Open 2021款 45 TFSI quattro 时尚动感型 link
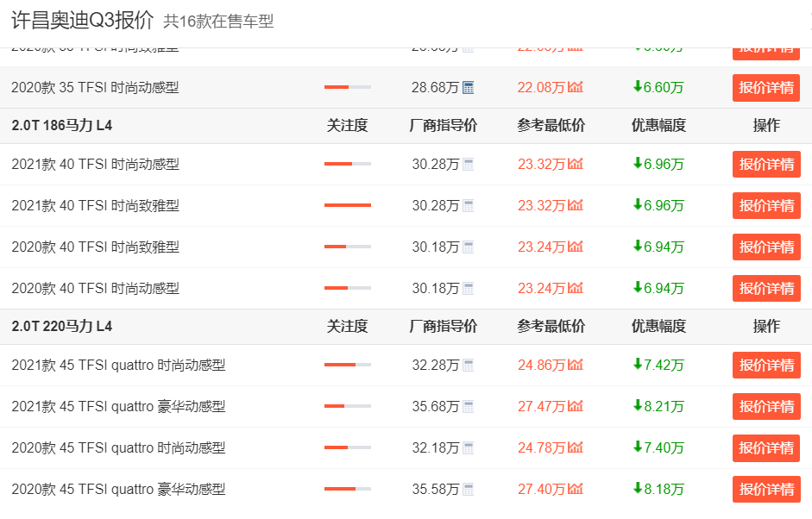This screenshot has height=519, width=812. pos(118,366)
